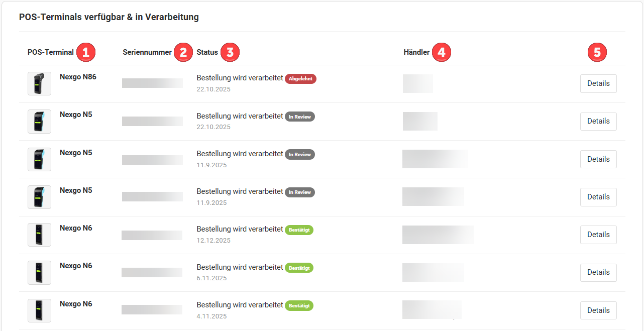Open Details for Nexgo N5 dated 22.10.2025
Screen dimensions: 644x331
[x=598, y=121]
